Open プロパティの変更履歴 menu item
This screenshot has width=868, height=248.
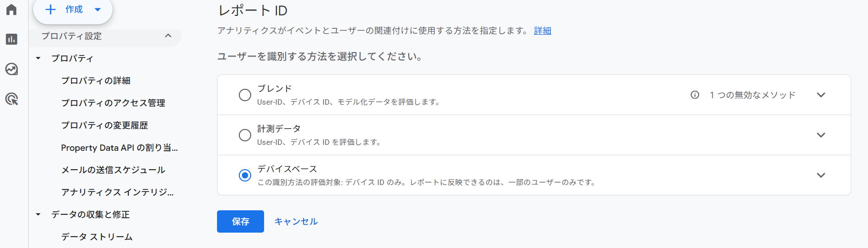click(105, 125)
